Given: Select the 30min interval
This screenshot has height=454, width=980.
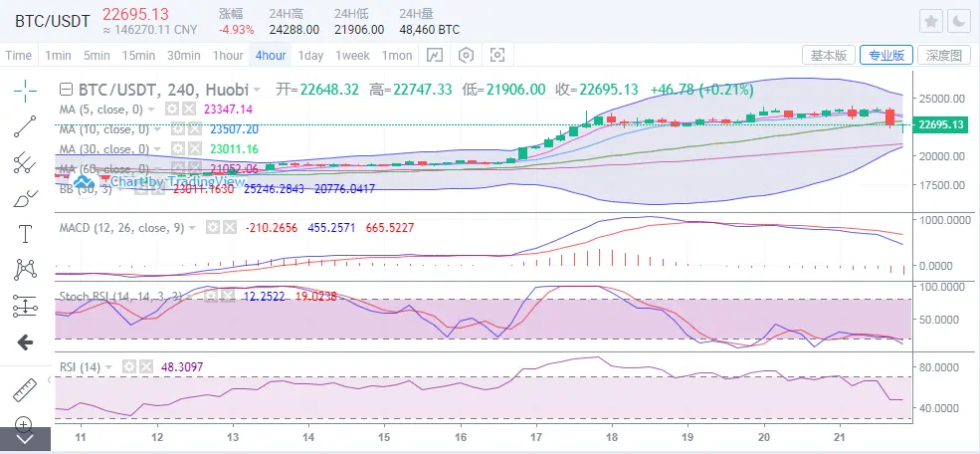Looking at the screenshot, I should click(x=184, y=55).
